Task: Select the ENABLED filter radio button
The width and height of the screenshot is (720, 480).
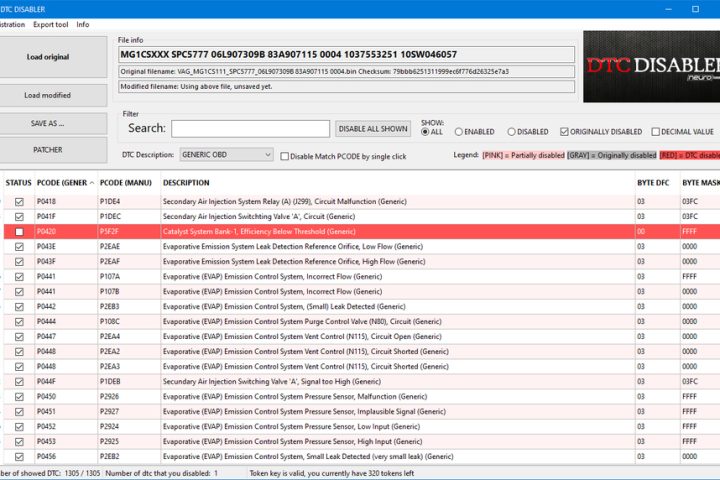Action: tap(460, 131)
